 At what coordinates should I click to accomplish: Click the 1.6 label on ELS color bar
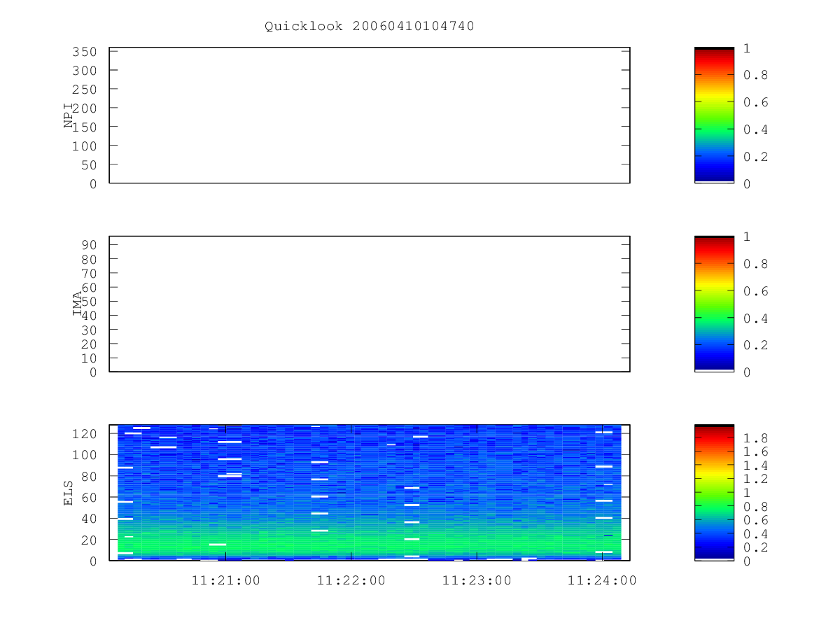coord(756,451)
